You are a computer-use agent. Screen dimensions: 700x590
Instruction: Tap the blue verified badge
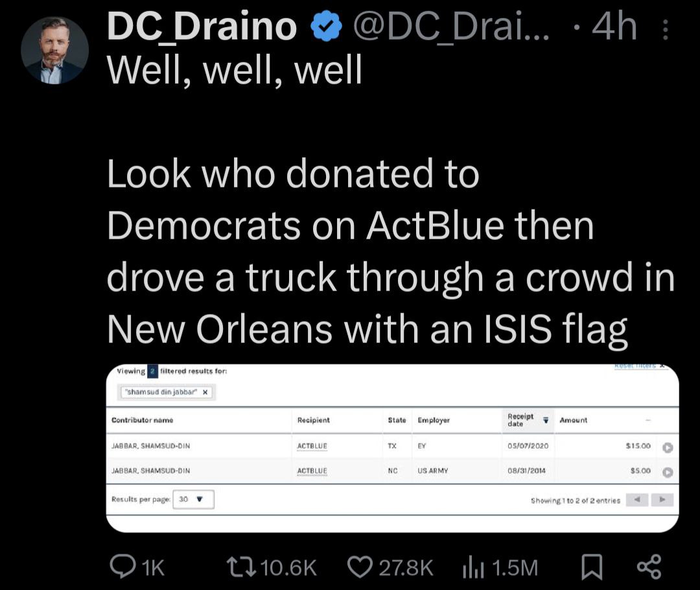pos(325,27)
